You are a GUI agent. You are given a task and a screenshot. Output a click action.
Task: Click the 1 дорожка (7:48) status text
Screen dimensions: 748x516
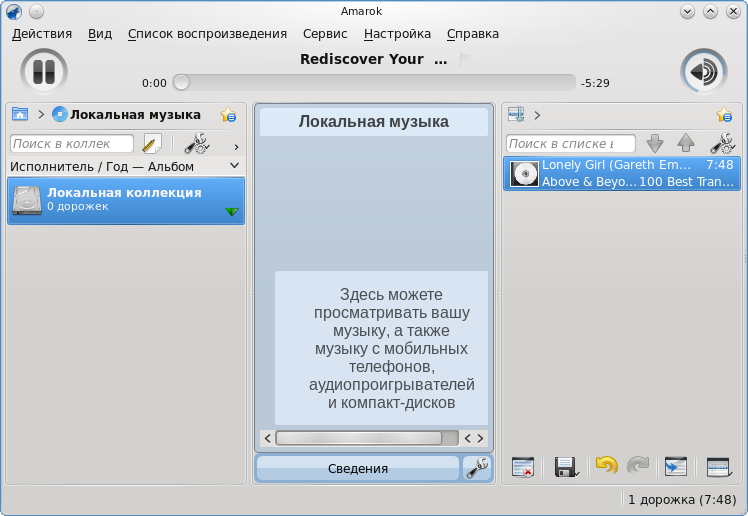(x=682, y=500)
